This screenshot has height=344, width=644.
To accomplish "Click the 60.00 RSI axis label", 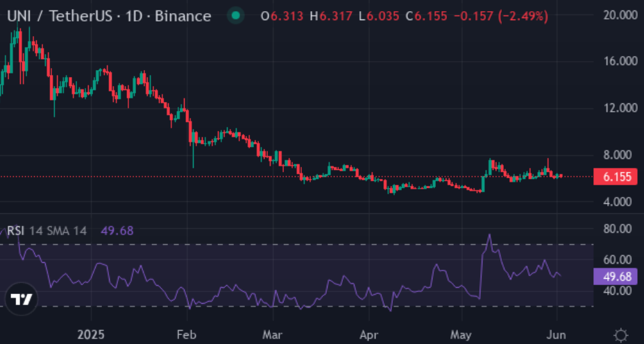I will pos(618,260).
